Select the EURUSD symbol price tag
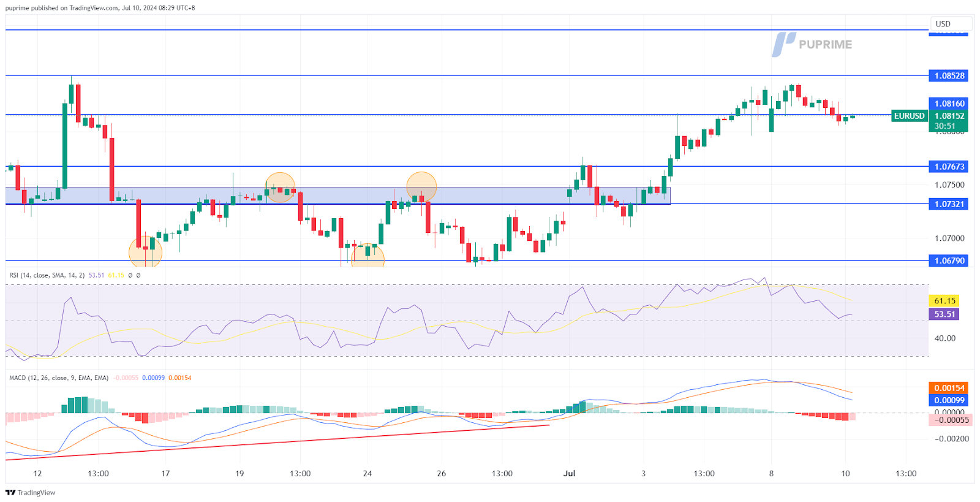Viewport: 980px width, 502px height. [x=909, y=116]
